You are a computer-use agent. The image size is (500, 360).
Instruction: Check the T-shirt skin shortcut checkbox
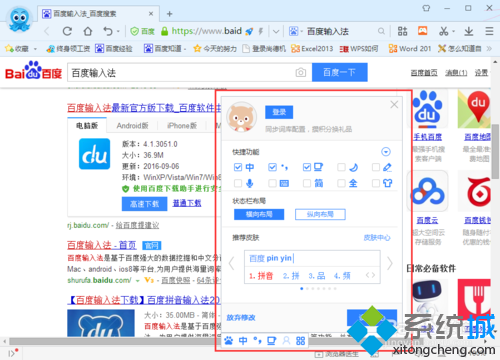click(376, 183)
